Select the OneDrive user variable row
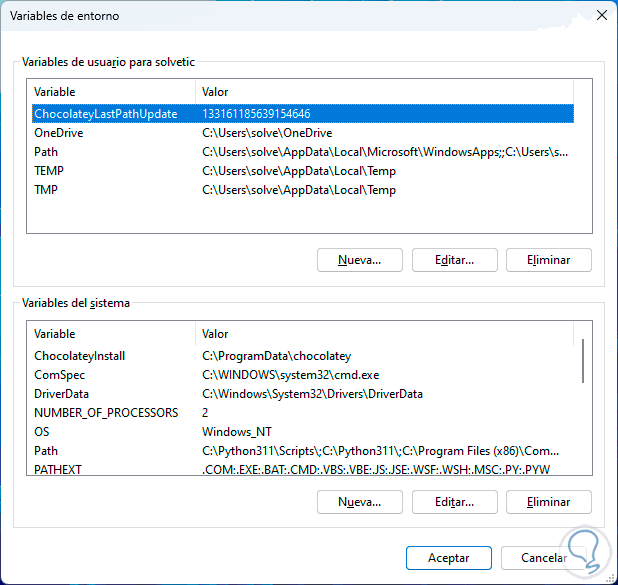Screen dimensions: 618x585 [x=59, y=133]
